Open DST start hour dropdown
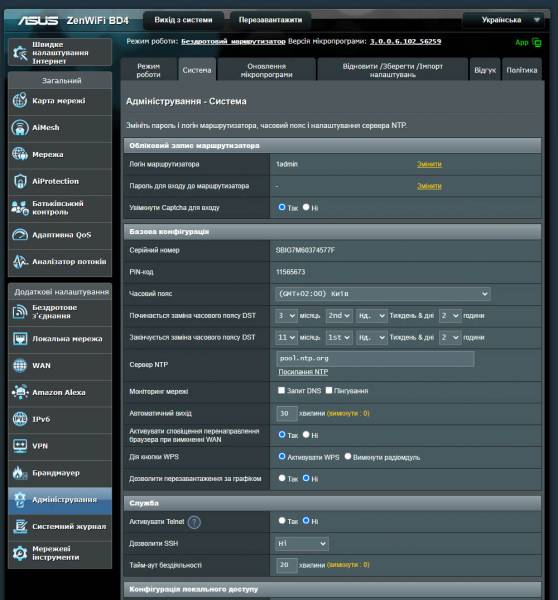558x600 pixels. [450, 316]
